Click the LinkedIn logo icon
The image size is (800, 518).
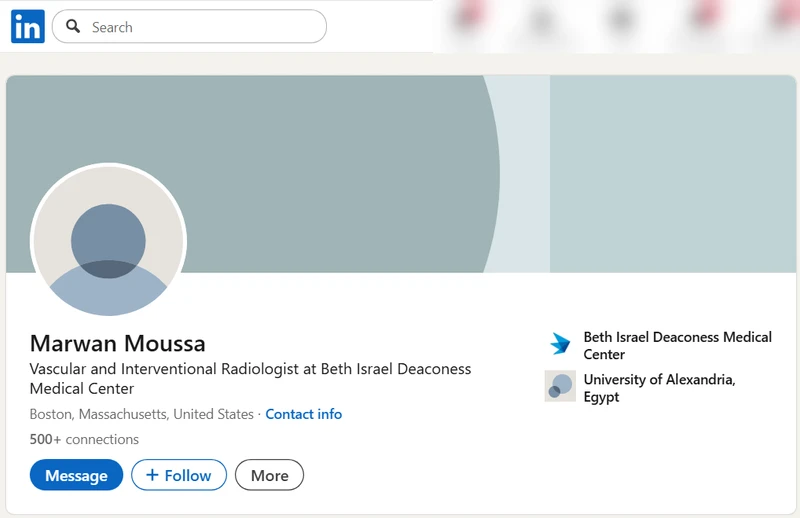pyautogui.click(x=27, y=27)
